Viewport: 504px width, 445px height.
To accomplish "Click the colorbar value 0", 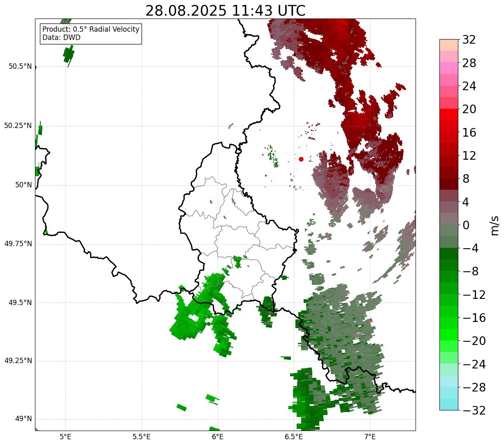I will pyautogui.click(x=466, y=225).
